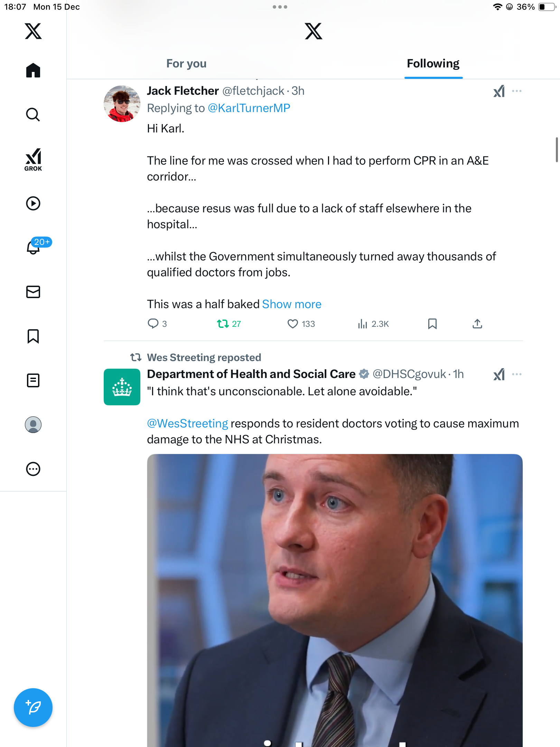Open the video play tab icon
This screenshot has width=560, height=747.
[33, 203]
